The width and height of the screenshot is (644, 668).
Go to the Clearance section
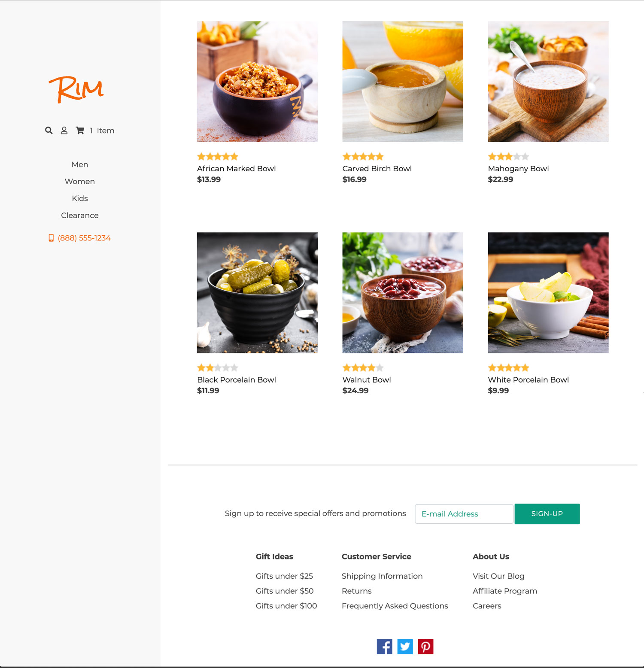(80, 216)
